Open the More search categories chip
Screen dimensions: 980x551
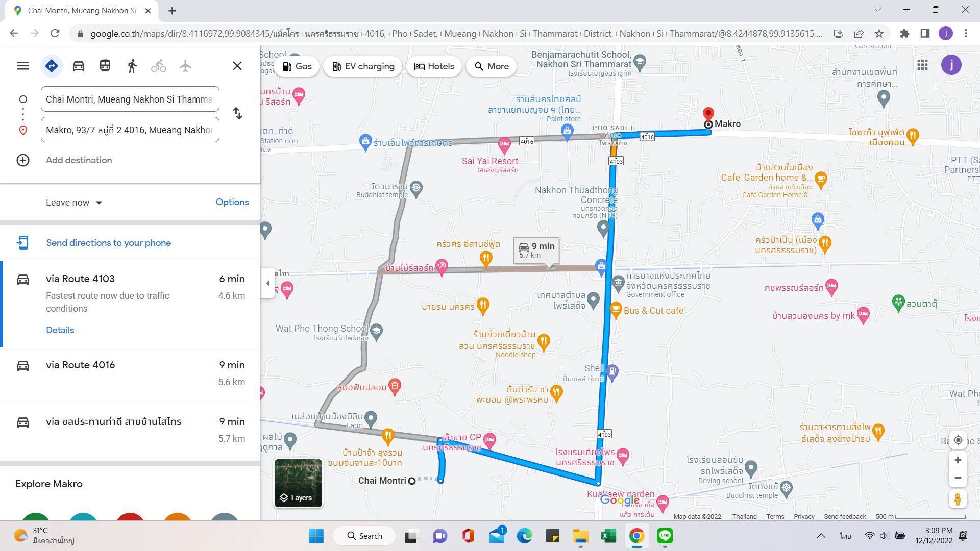pyautogui.click(x=491, y=66)
